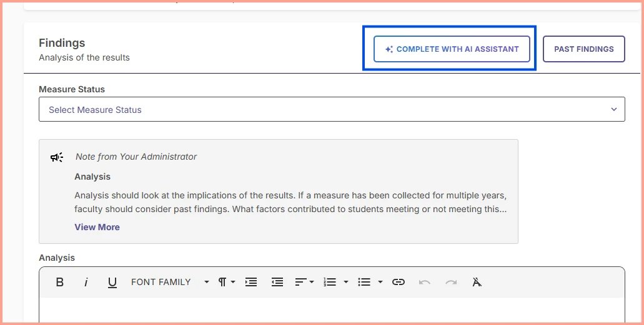
Task: Increase indent in Analysis editor
Action: point(251,282)
